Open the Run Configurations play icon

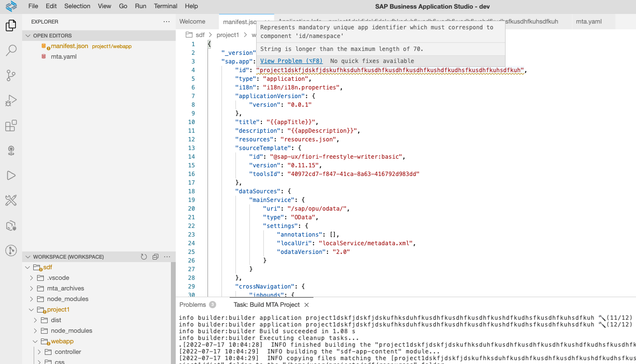(11, 176)
